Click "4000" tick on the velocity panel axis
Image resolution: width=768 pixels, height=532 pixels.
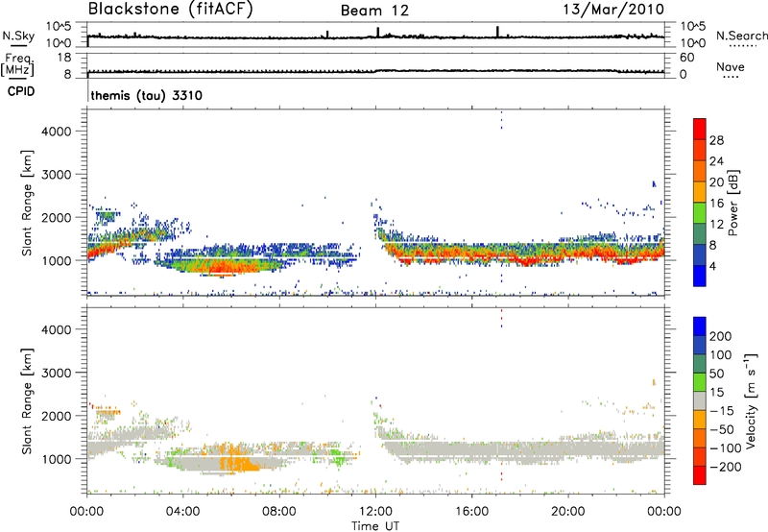56,329
